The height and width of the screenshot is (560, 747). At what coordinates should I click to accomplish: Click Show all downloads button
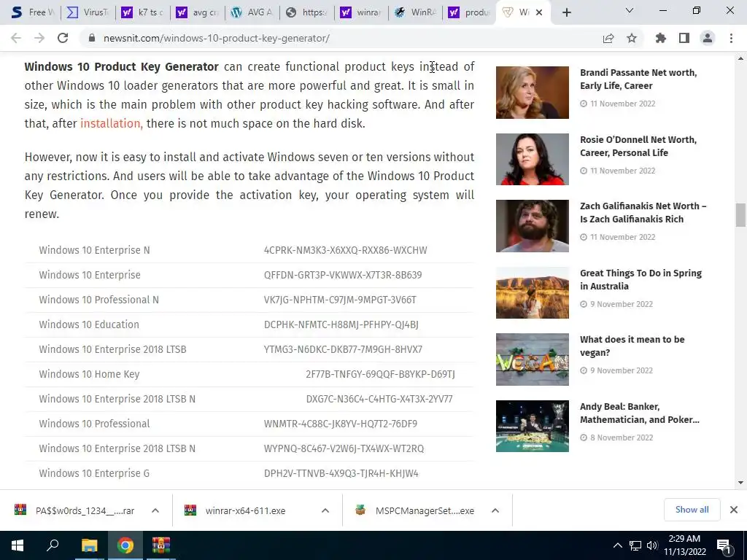[692, 510]
